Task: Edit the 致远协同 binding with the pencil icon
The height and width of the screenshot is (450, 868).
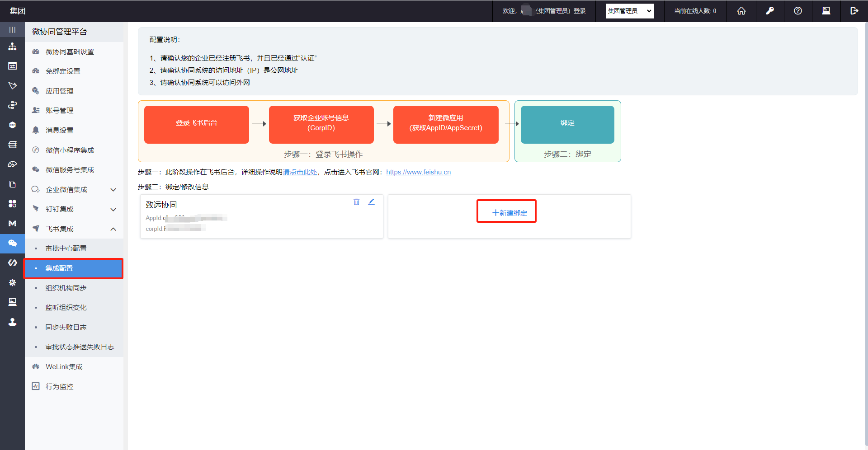Action: point(371,202)
